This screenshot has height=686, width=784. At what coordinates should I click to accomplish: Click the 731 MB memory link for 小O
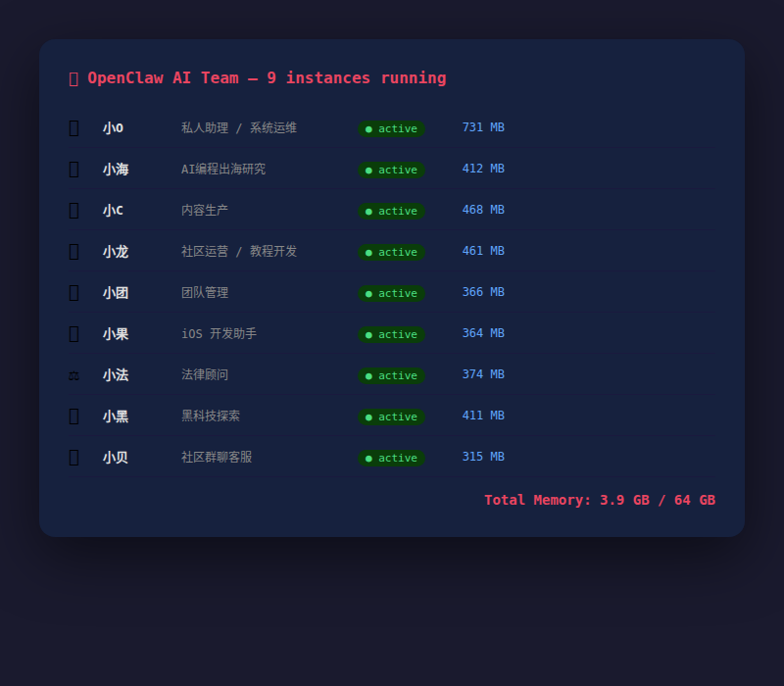click(482, 126)
